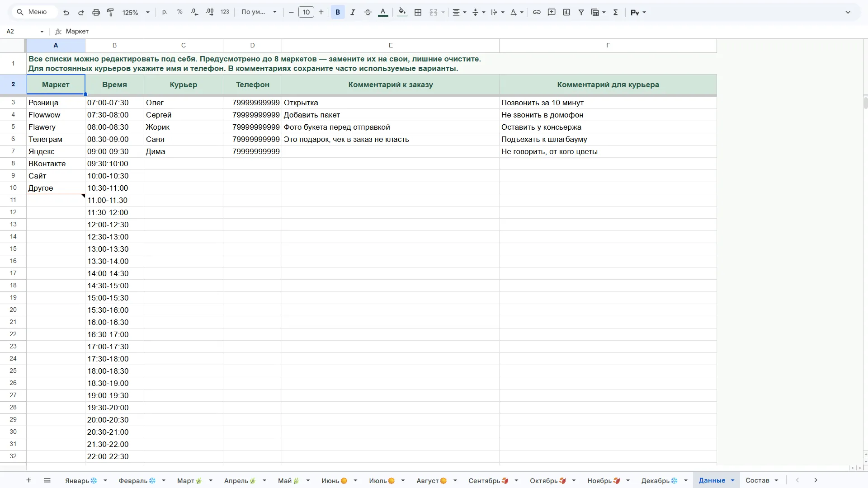This screenshot has width=868, height=488.
Task: Activate the paint format roller icon
Action: (x=110, y=12)
